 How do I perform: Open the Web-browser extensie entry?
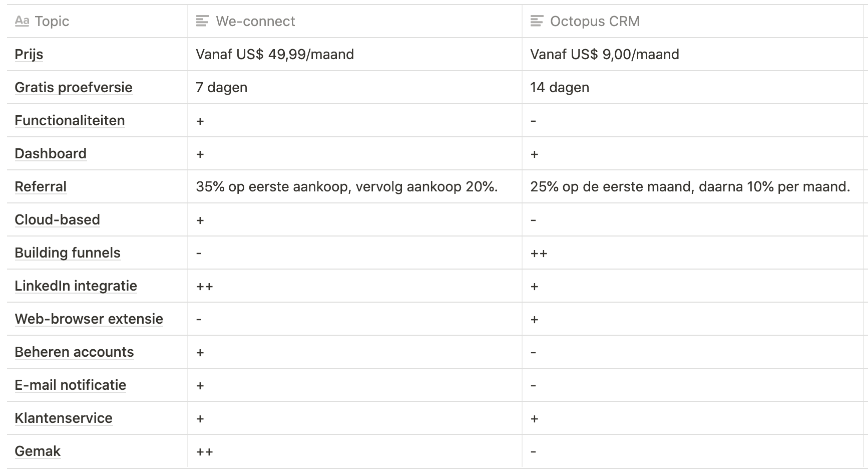(89, 319)
